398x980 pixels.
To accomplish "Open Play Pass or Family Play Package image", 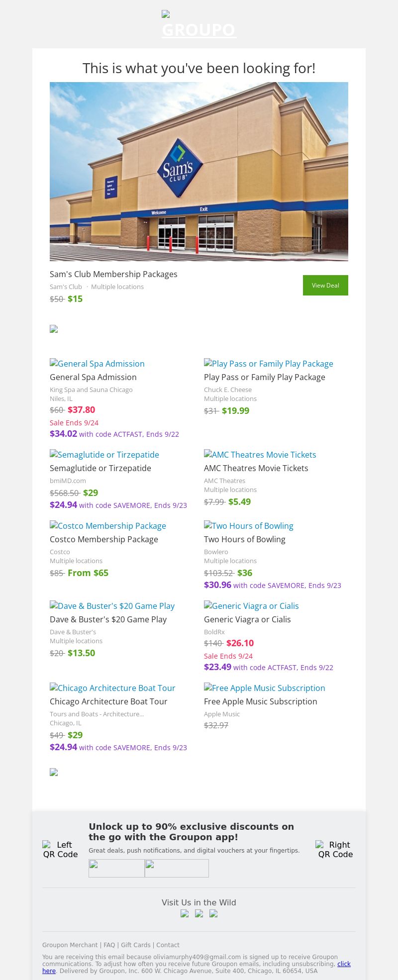I will pos(269,364).
